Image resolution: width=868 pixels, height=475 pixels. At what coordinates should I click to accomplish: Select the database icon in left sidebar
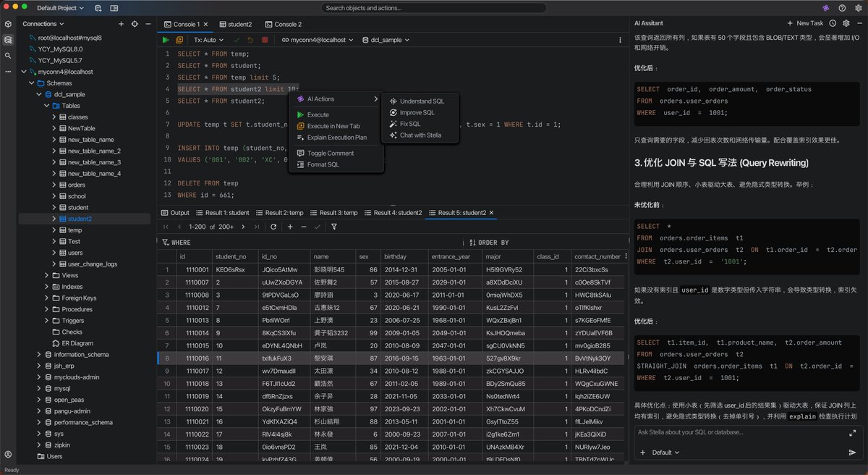click(x=7, y=40)
